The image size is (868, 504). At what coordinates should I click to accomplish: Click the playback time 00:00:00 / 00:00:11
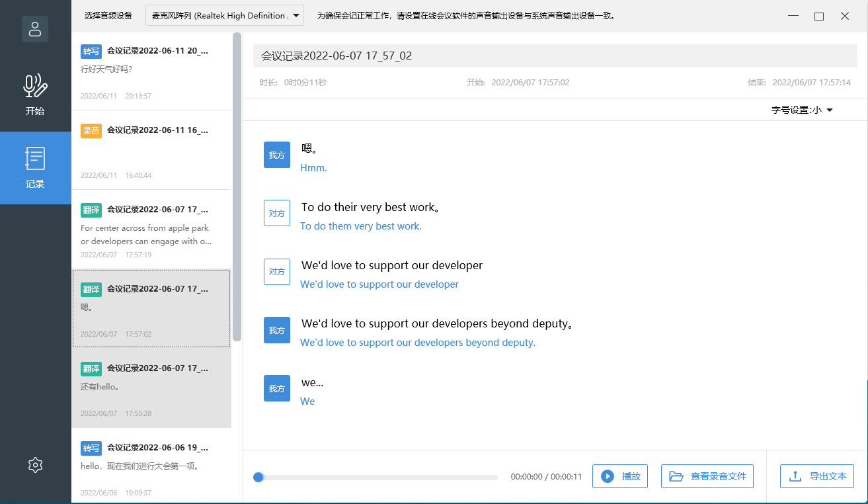pos(547,477)
